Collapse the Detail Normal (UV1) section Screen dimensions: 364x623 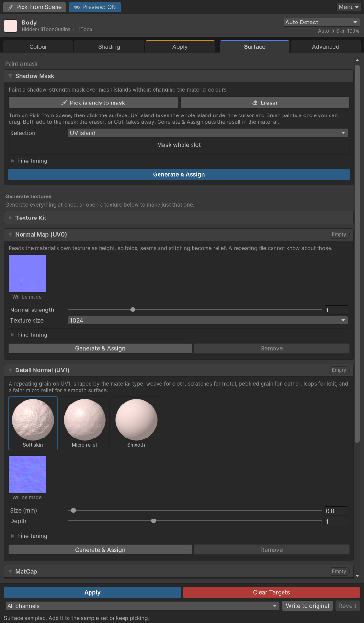pyautogui.click(x=179, y=370)
